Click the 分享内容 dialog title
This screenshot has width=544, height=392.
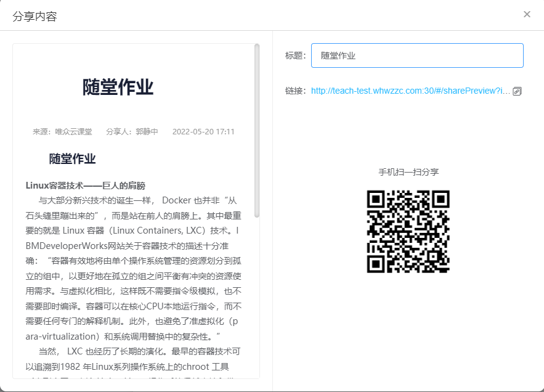coord(35,17)
